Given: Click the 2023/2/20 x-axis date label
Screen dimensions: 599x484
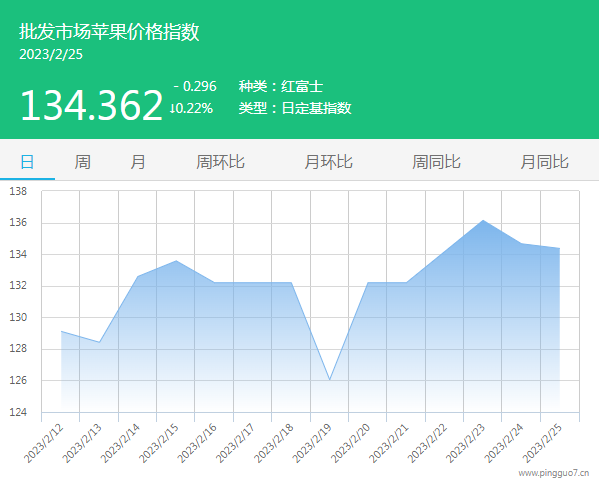Looking at the screenshot, I should coord(350,443).
